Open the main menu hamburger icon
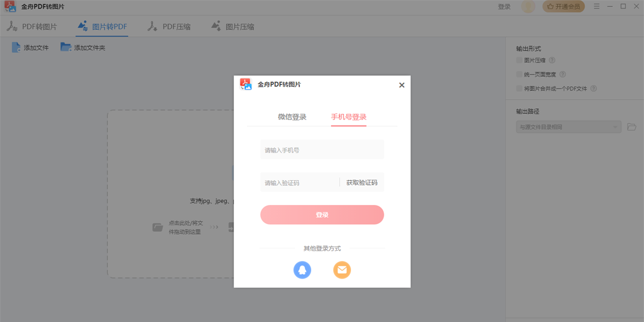Viewport: 644px width, 322px height. click(x=596, y=6)
